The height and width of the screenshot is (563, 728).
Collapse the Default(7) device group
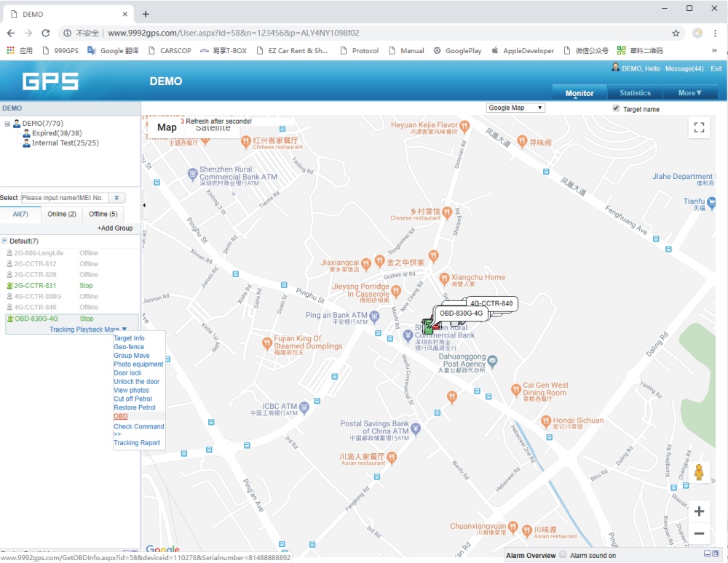click(4, 241)
